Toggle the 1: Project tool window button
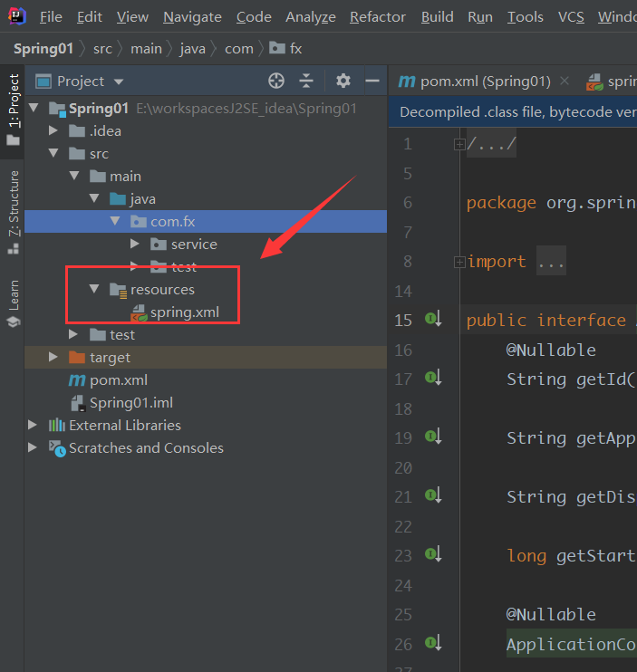The image size is (637, 672). pos(14,110)
